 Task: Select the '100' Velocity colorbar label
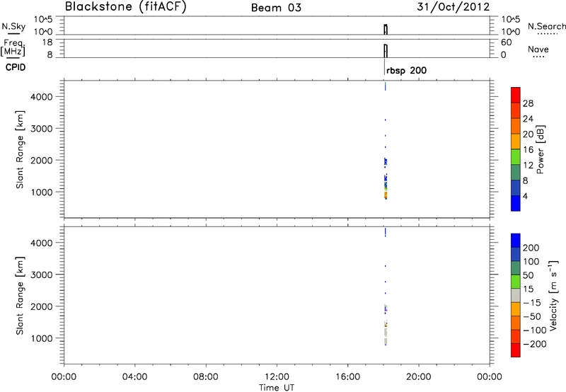[x=531, y=262]
